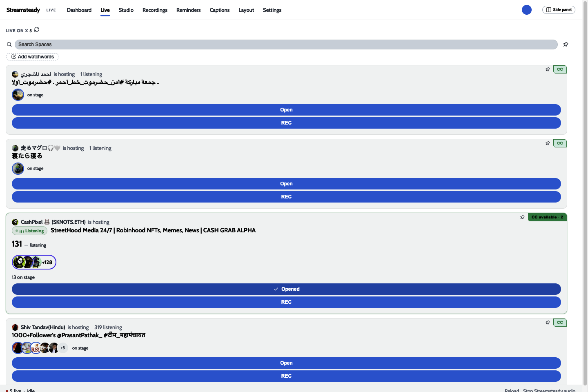Click Add watchwords button
588x392 pixels.
[32, 57]
